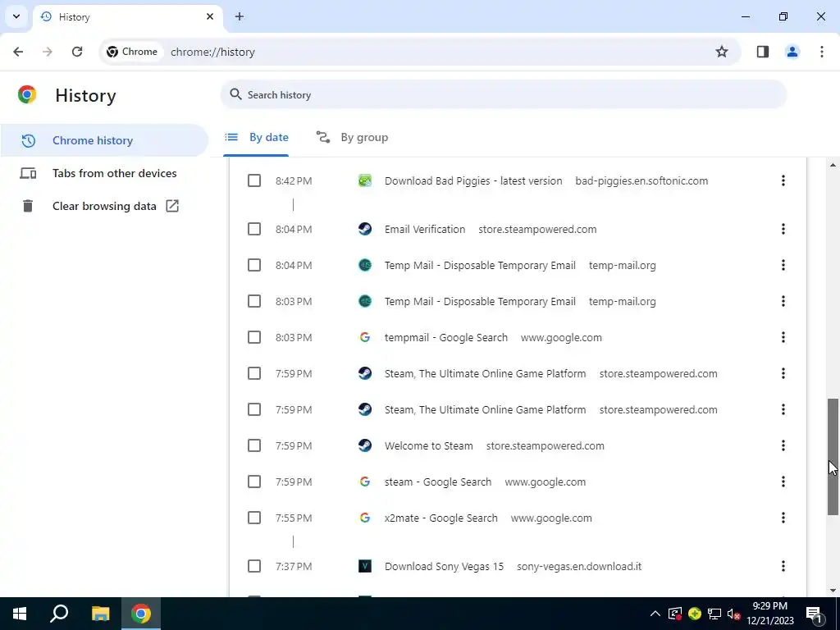Open more actions for Welcome to Steam
The width and height of the screenshot is (840, 630).
tap(783, 445)
